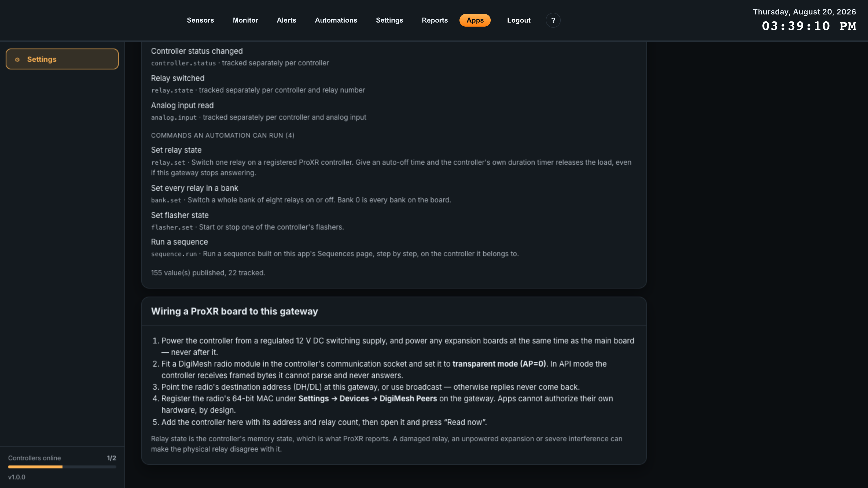Click the clock time display

[809, 26]
